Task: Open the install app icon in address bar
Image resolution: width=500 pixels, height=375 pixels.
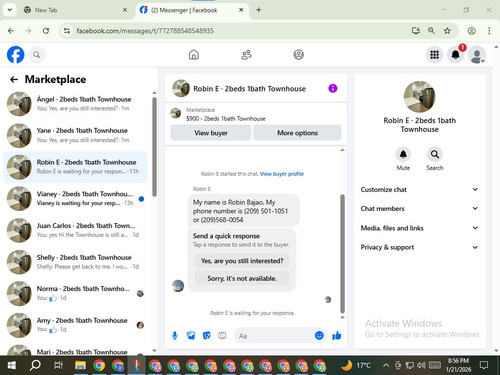Action: click(x=416, y=31)
